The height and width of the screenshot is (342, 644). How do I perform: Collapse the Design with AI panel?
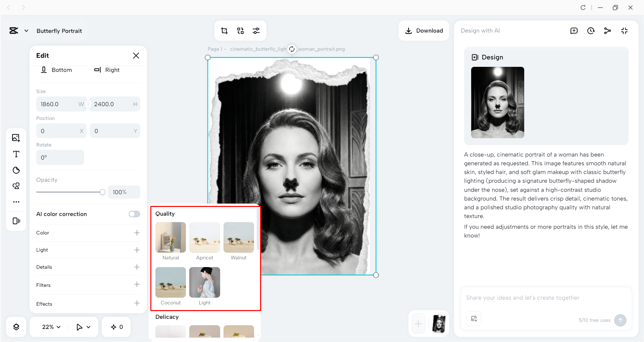click(x=624, y=31)
